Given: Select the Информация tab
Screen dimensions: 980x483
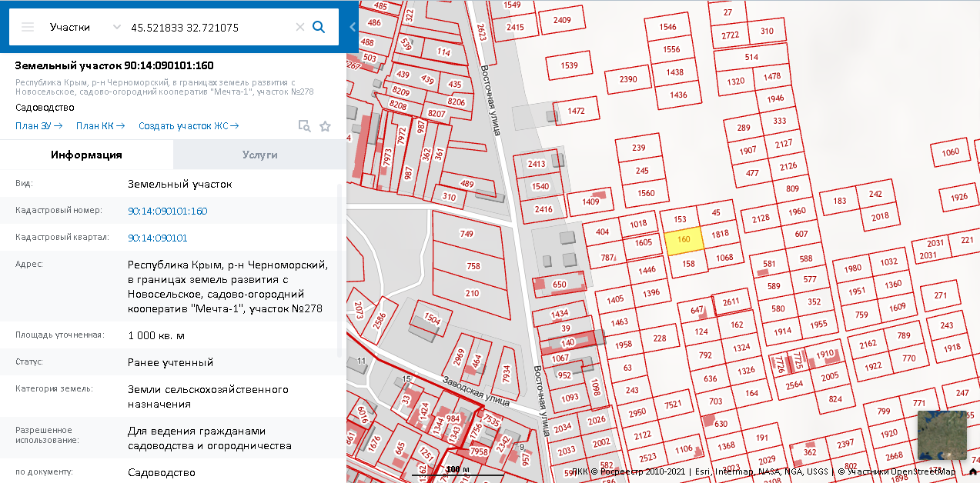Looking at the screenshot, I should coord(86,155).
